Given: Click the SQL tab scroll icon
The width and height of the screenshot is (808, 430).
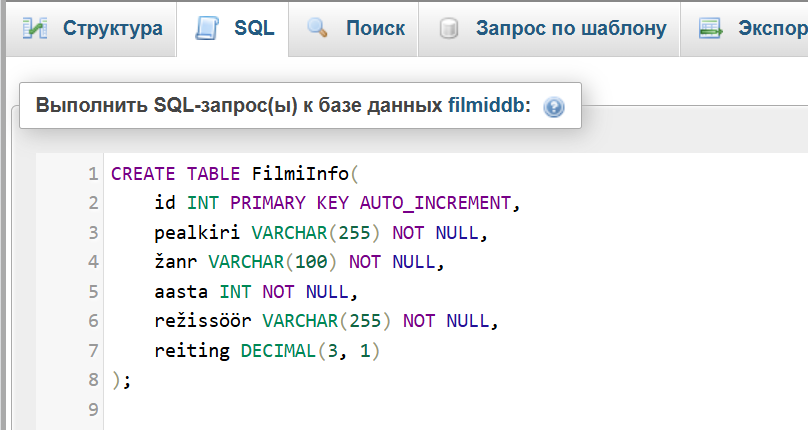Looking at the screenshot, I should tap(207, 28).
